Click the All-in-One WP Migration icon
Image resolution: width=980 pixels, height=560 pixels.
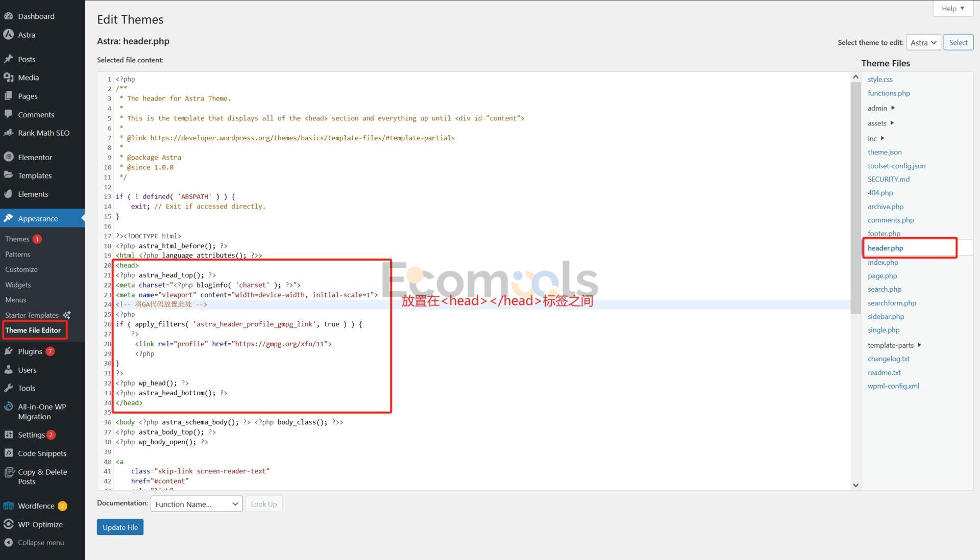tap(8, 406)
